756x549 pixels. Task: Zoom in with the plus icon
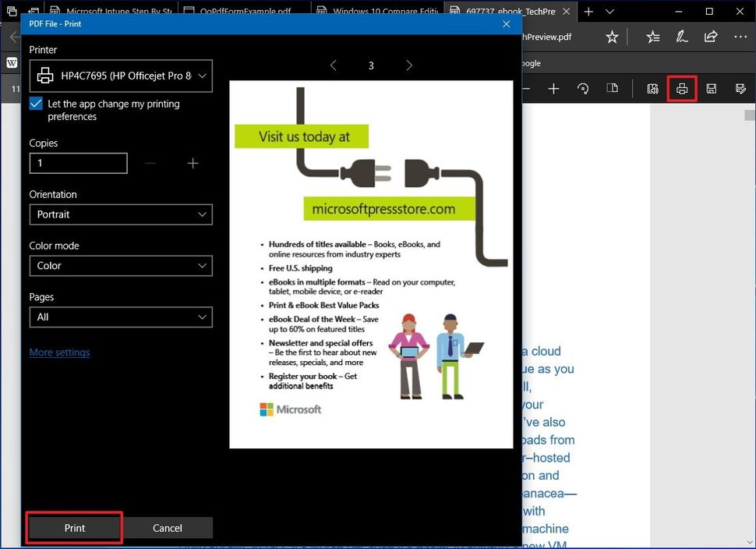553,88
